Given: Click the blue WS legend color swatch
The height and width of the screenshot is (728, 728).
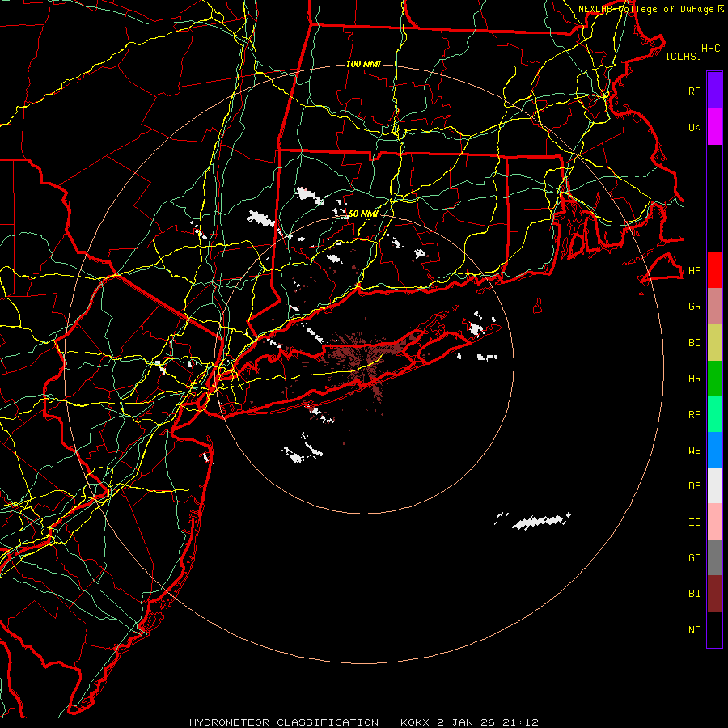Looking at the screenshot, I should [x=714, y=450].
